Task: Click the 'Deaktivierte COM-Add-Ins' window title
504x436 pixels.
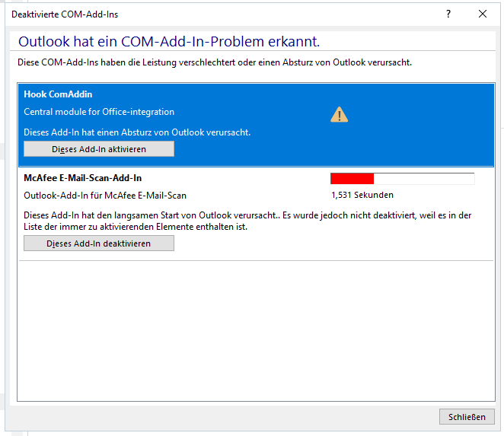Action: point(65,14)
